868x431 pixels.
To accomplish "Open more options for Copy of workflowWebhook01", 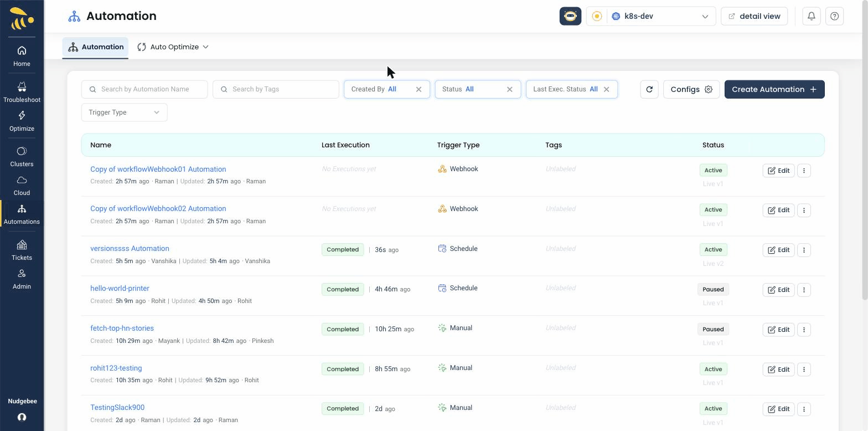I will pyautogui.click(x=804, y=171).
